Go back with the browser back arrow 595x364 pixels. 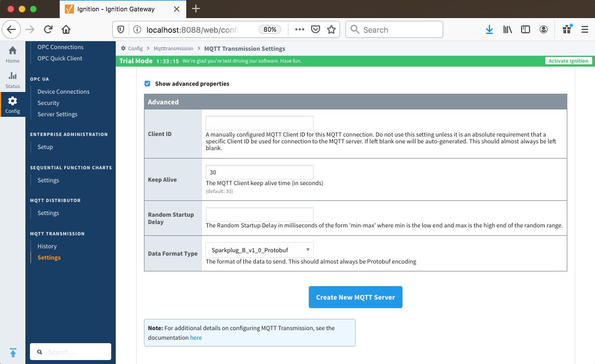11,29
